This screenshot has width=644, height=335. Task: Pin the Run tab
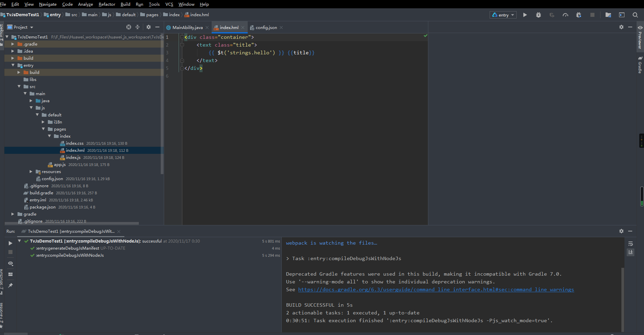coord(10,285)
